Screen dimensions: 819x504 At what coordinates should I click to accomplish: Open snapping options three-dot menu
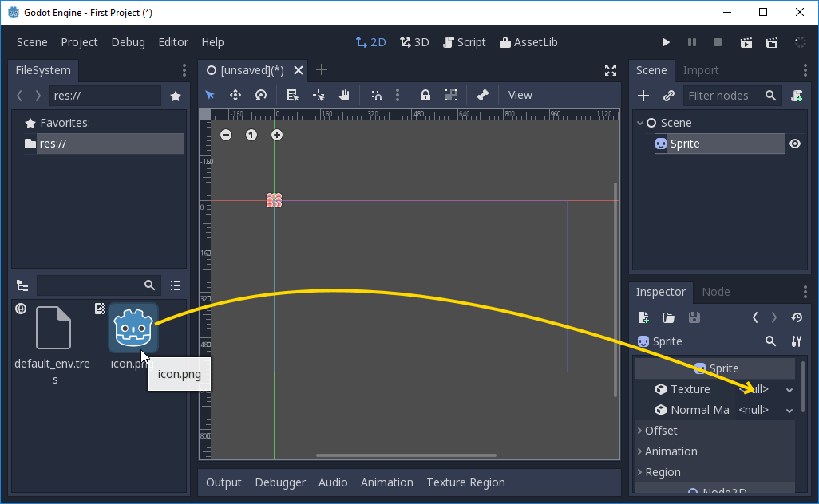(x=398, y=95)
